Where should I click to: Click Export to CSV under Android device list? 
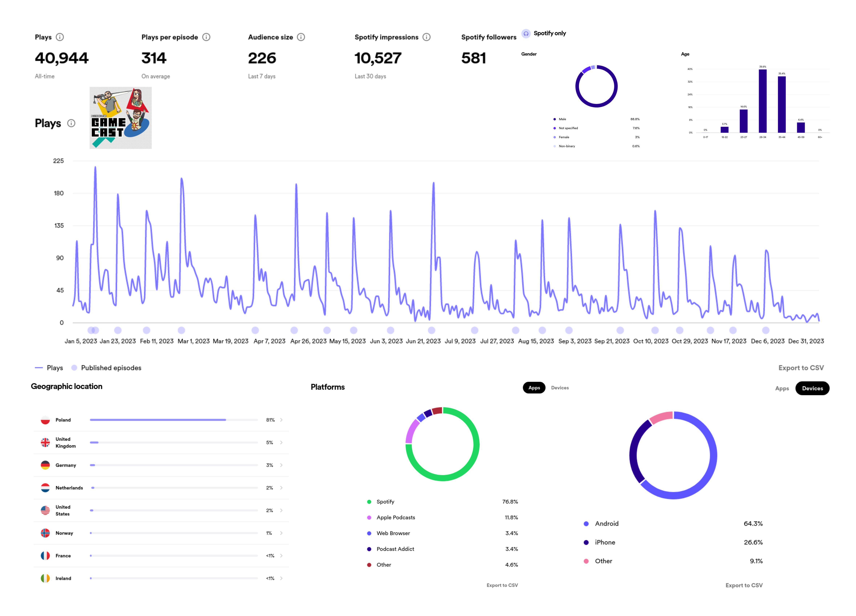[744, 586]
